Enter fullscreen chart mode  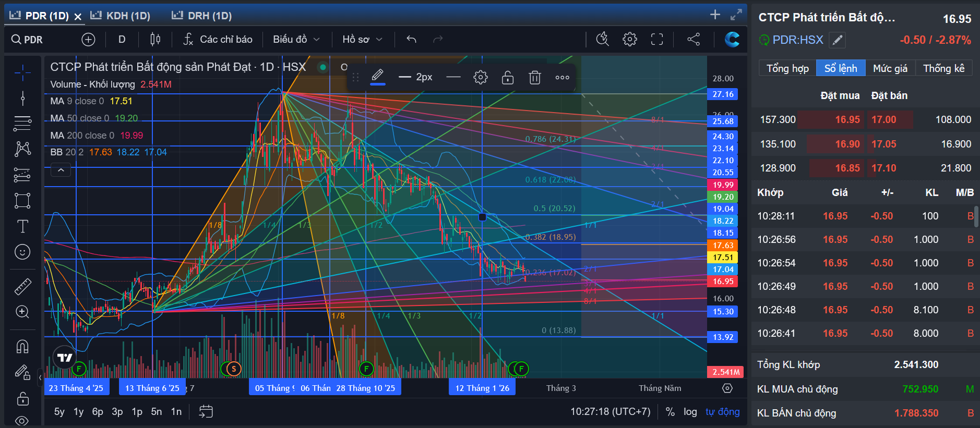[657, 39]
